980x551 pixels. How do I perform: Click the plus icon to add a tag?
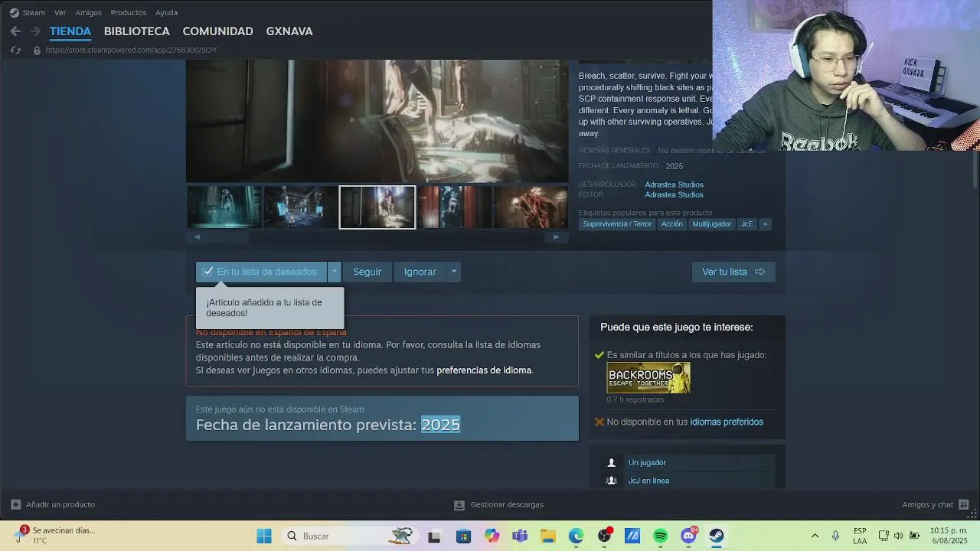point(764,224)
